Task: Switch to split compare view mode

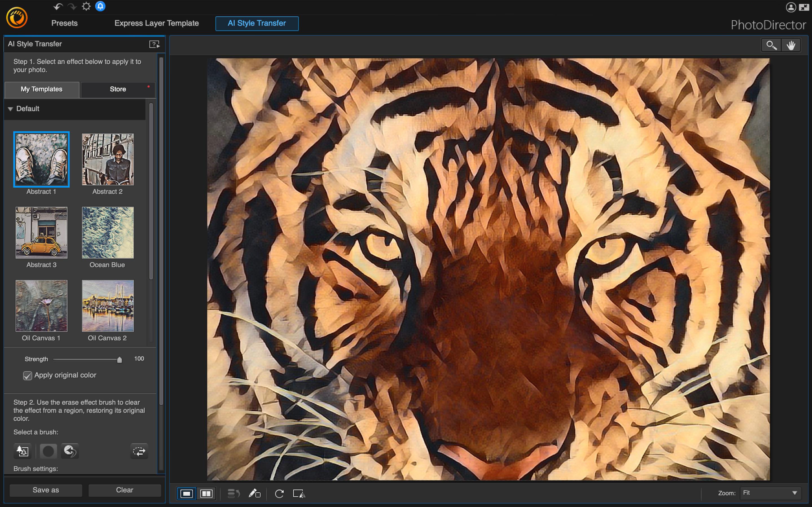Action: tap(206, 493)
